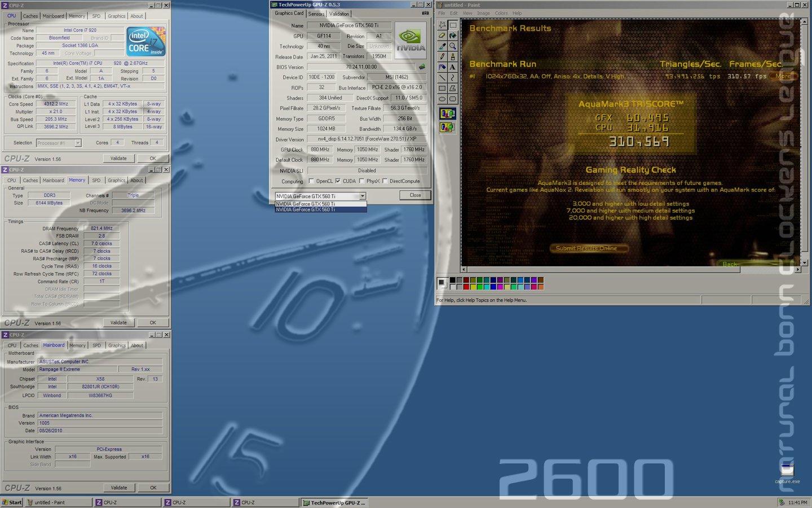Click the DRAM Frequency value 821.4 MHz

101,229
